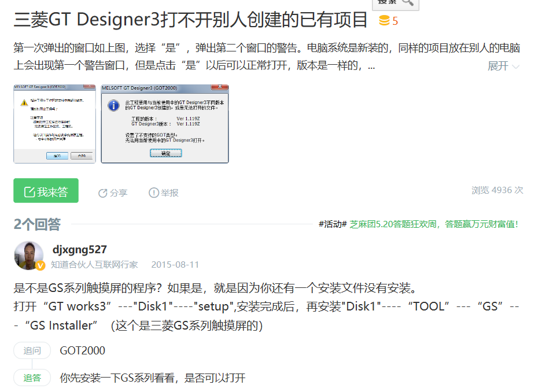Click the gold coin reward icon

[384, 21]
